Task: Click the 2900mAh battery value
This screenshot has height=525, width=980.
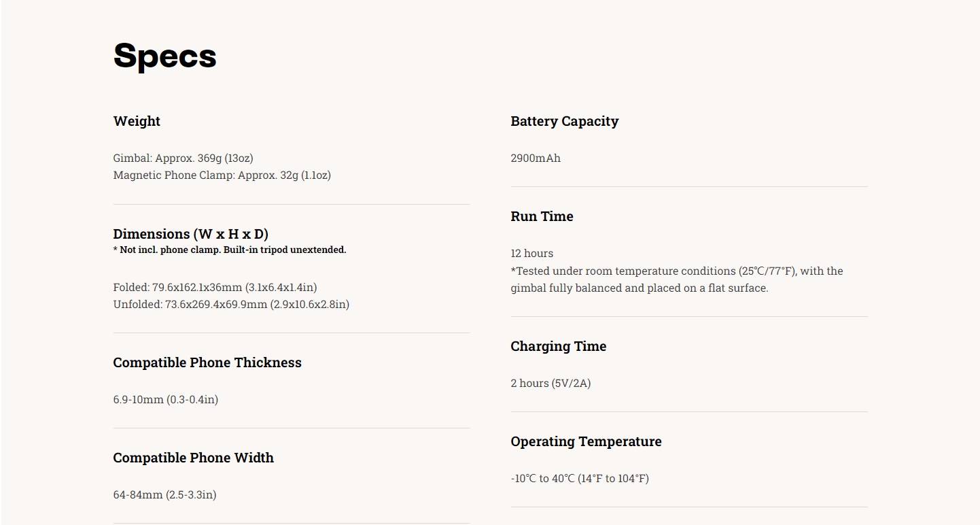Action: [x=536, y=158]
